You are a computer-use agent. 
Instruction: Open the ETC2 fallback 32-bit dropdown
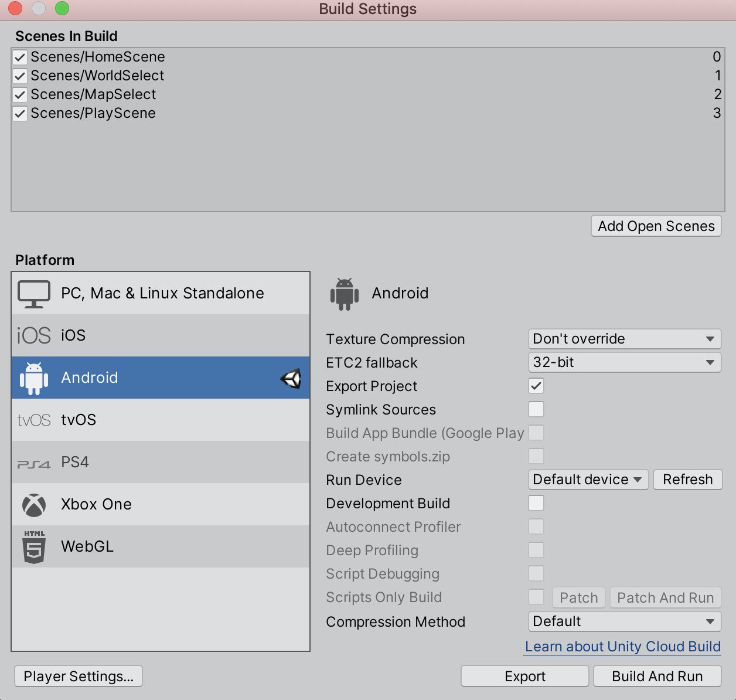[x=625, y=362]
